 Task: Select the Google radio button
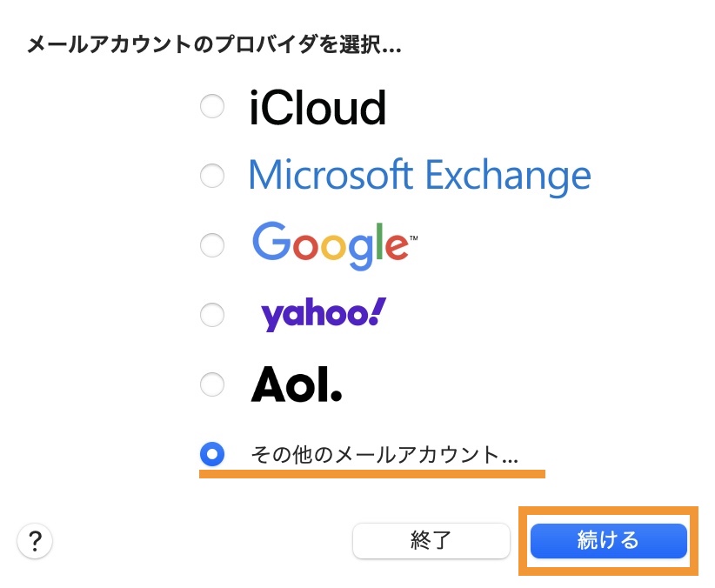212,245
